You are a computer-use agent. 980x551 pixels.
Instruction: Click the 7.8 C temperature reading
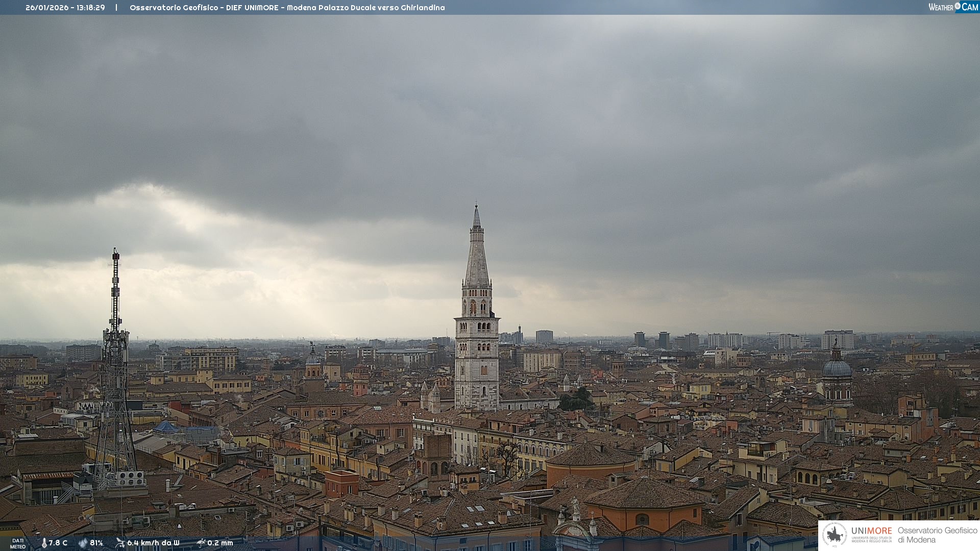tap(58, 543)
